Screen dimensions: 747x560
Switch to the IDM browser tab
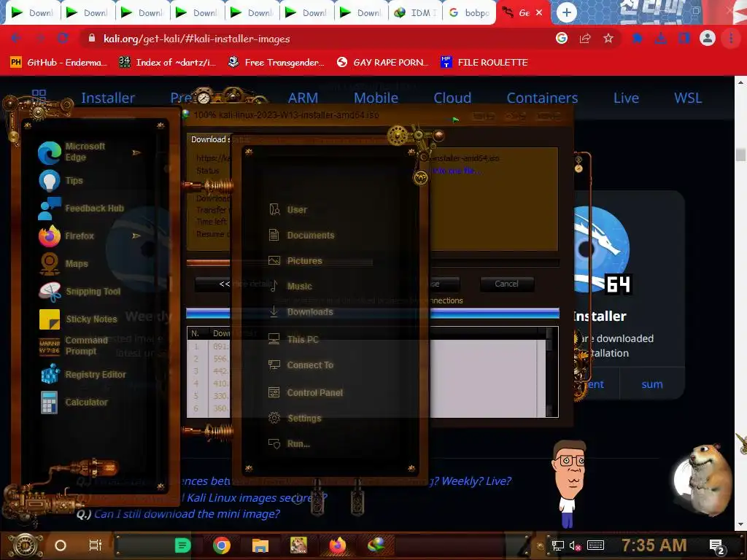tap(415, 13)
